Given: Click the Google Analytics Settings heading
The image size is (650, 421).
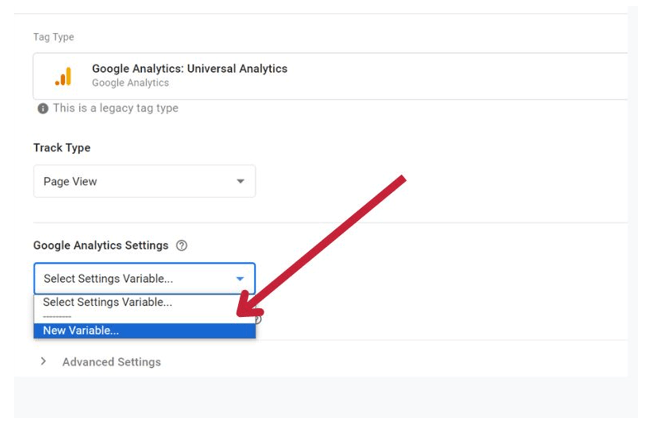Looking at the screenshot, I should 101,245.
